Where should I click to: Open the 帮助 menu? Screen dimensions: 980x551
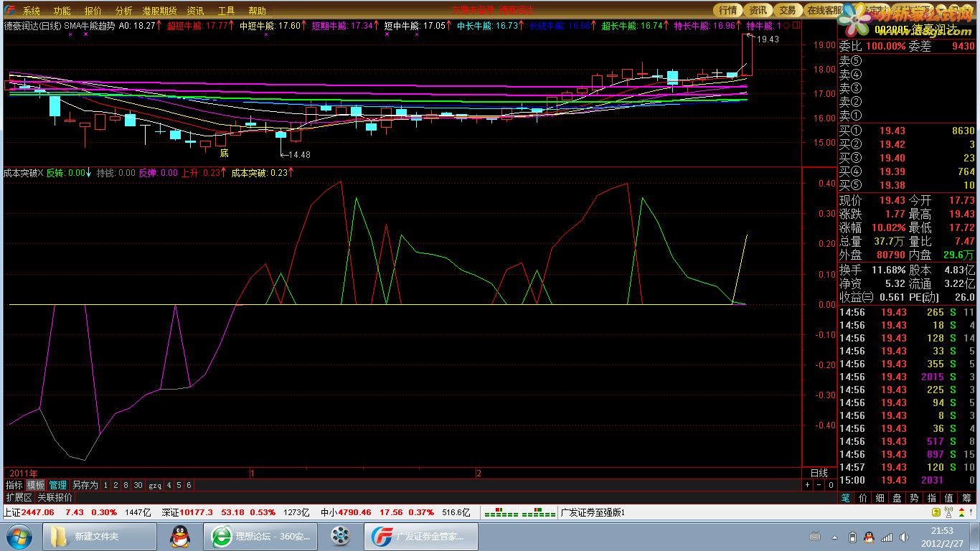coord(257,11)
